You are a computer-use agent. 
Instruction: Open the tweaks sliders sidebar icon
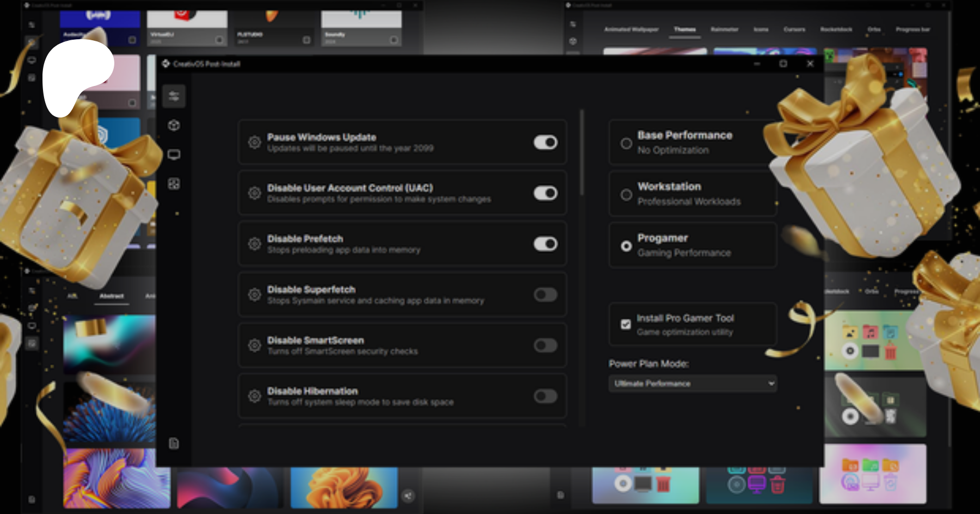coord(174,96)
